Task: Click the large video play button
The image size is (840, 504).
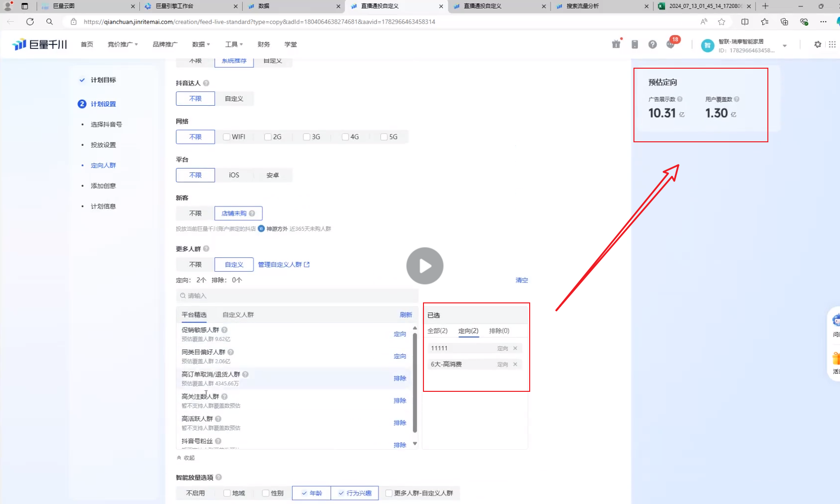Action: point(424,266)
